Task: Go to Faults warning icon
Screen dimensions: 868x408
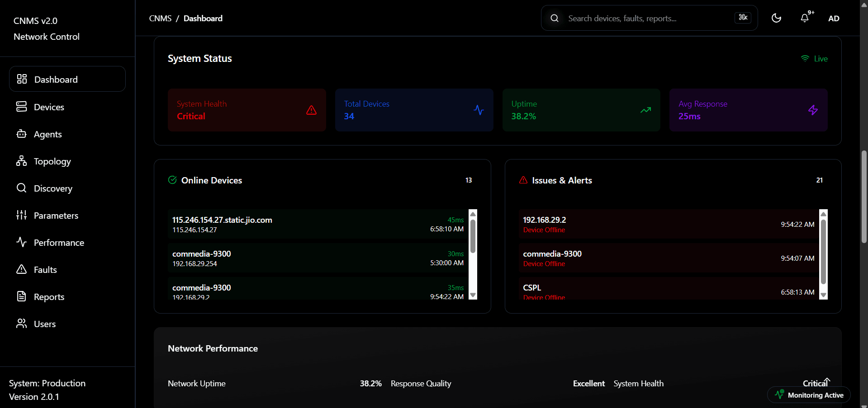Action: [21, 269]
